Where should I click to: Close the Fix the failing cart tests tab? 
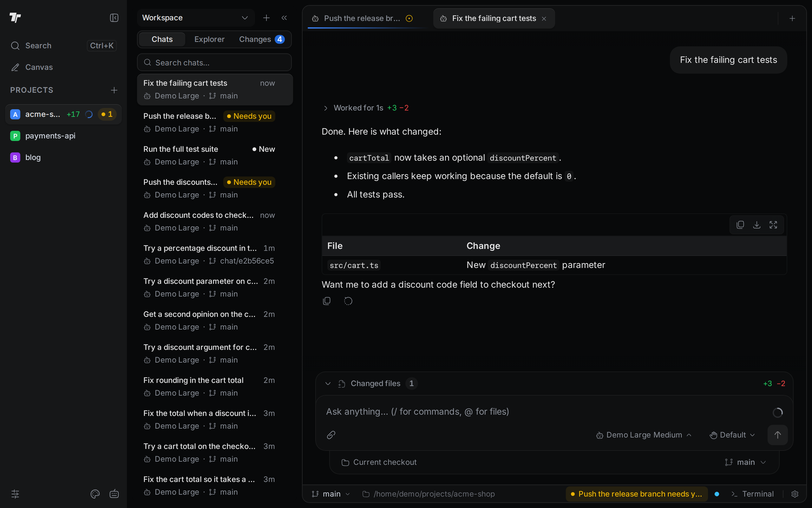544,19
